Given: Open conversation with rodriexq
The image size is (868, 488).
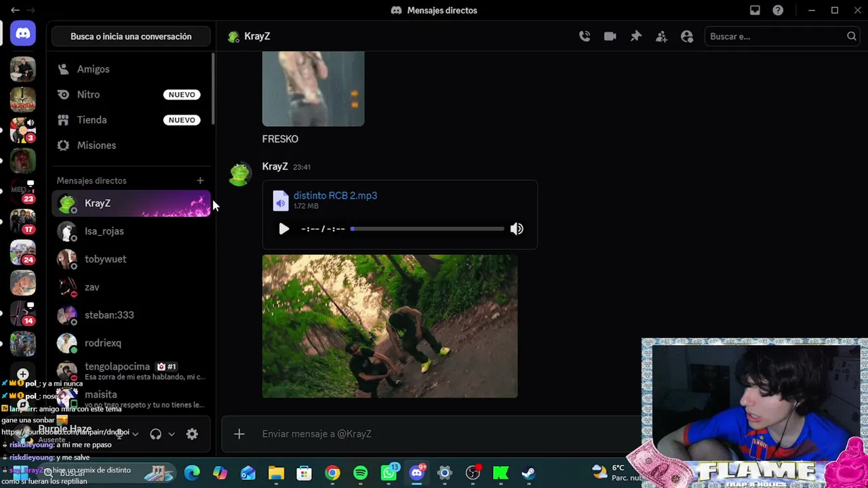Looking at the screenshot, I should (x=132, y=343).
